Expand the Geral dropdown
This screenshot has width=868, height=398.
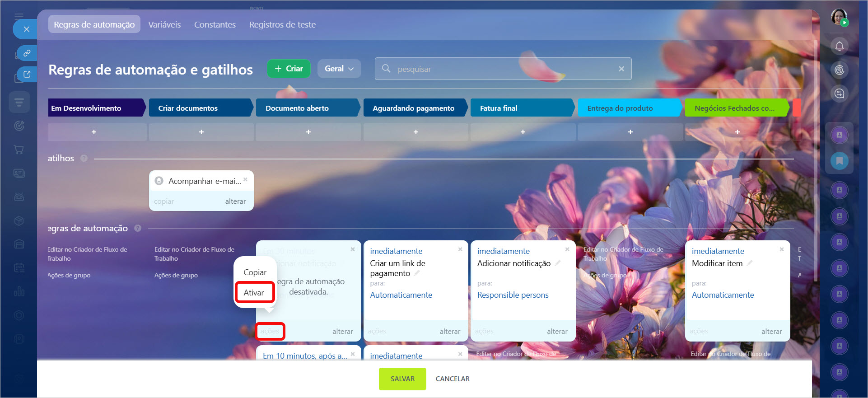click(x=339, y=69)
